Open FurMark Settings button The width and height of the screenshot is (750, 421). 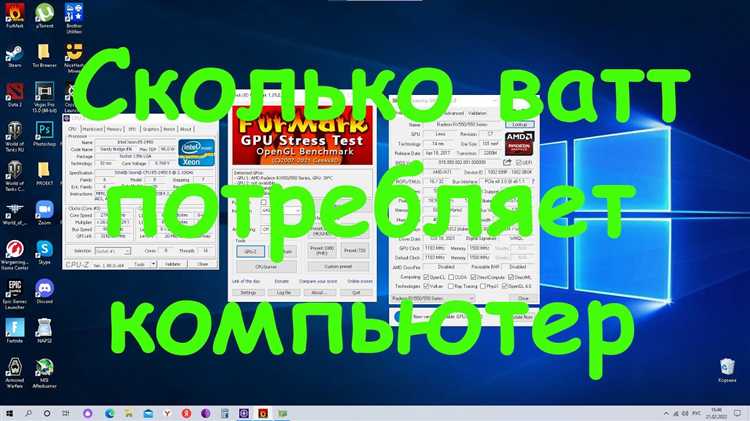pos(248,292)
